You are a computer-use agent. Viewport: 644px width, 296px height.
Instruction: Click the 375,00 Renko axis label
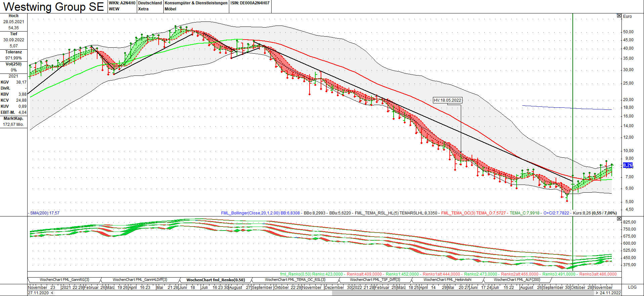point(629,265)
